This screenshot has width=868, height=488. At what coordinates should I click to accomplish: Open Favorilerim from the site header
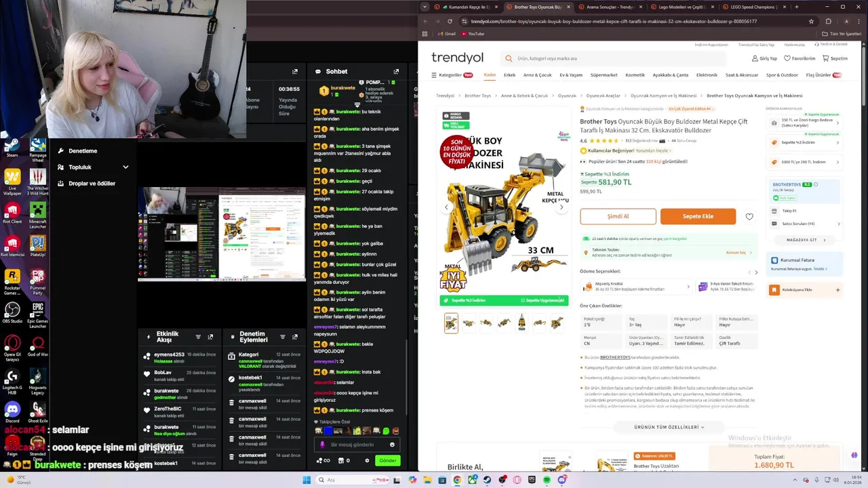coord(800,58)
